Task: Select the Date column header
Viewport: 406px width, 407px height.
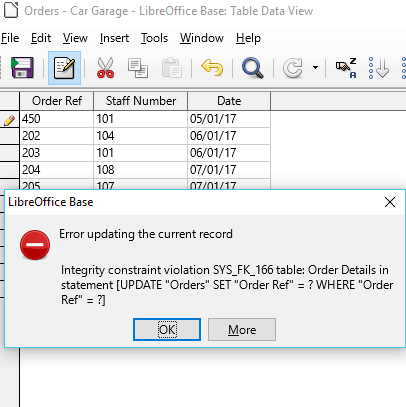Action: [229, 101]
